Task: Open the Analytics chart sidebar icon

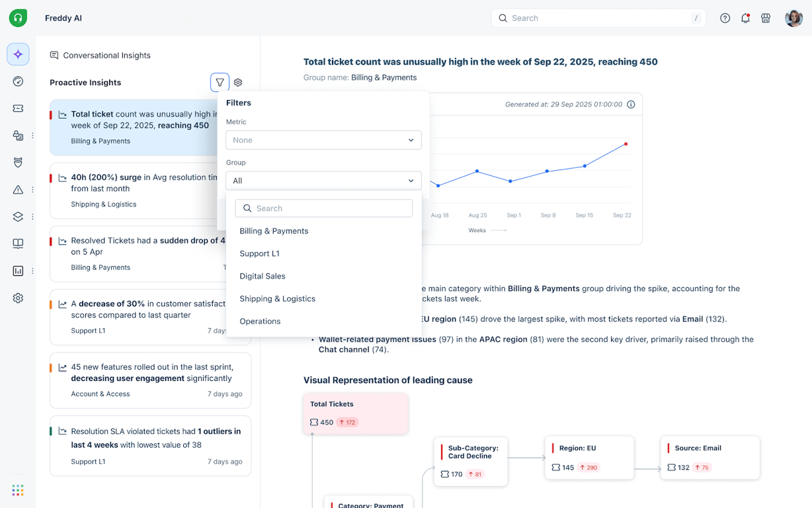Action: point(18,271)
